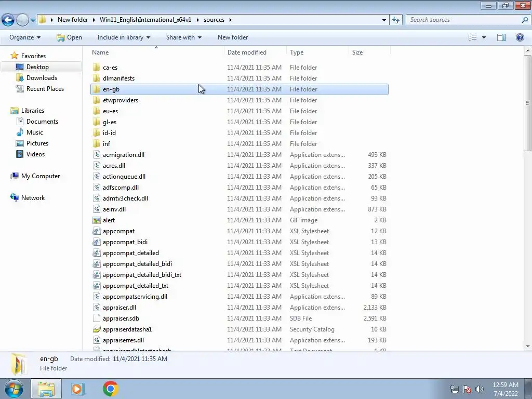Open the Include in library menu
Viewport: 532px width, 399px height.
pos(124,37)
